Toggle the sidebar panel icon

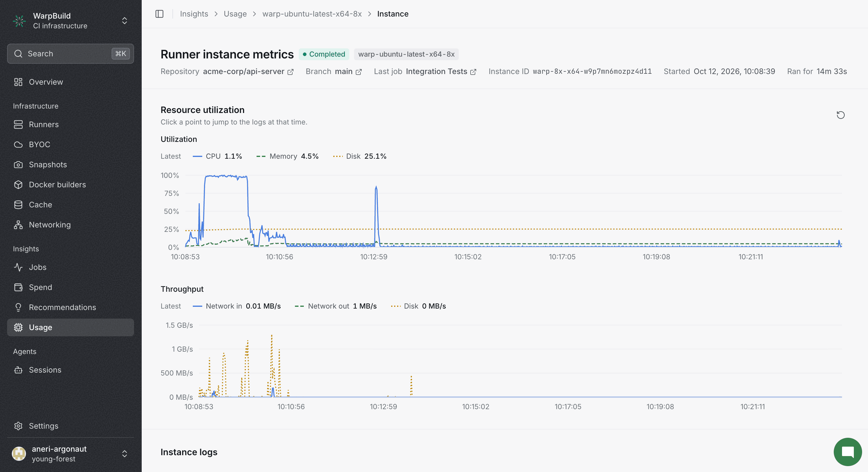[x=159, y=14]
